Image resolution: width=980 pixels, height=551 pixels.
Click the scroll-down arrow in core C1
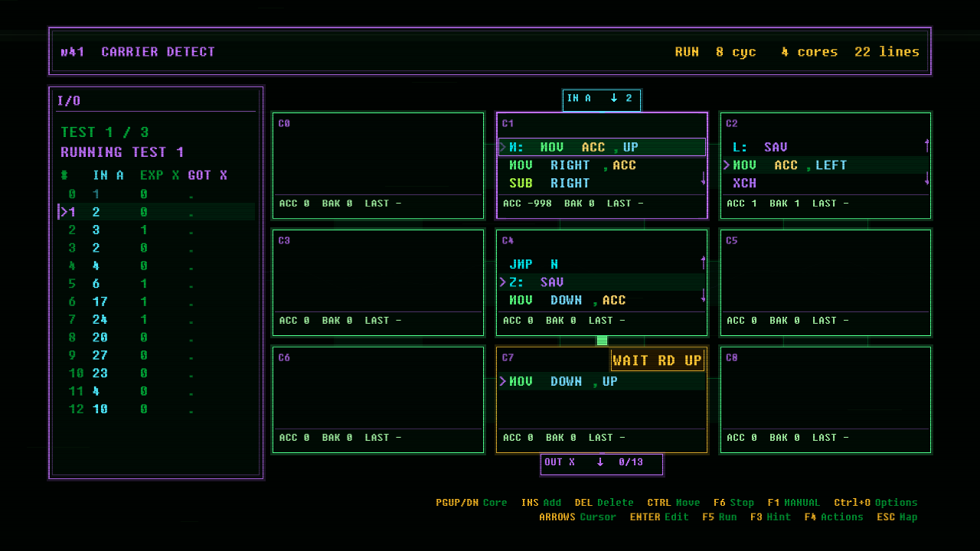704,178
